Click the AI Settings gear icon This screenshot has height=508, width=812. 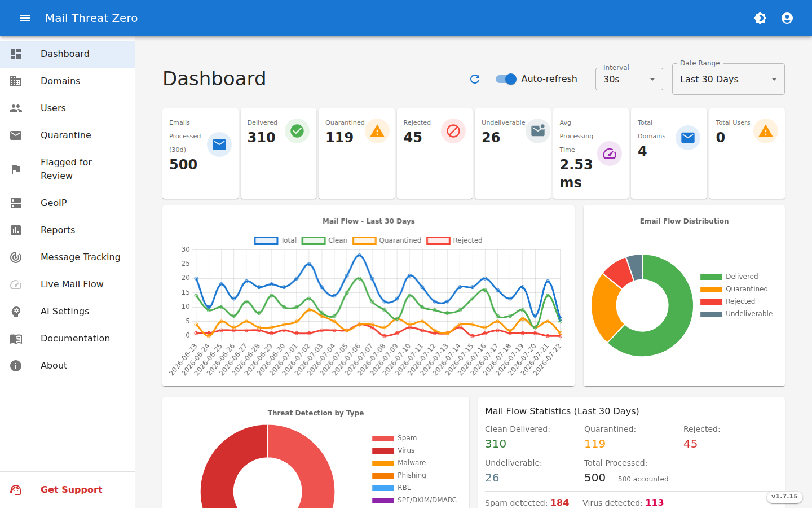point(16,312)
